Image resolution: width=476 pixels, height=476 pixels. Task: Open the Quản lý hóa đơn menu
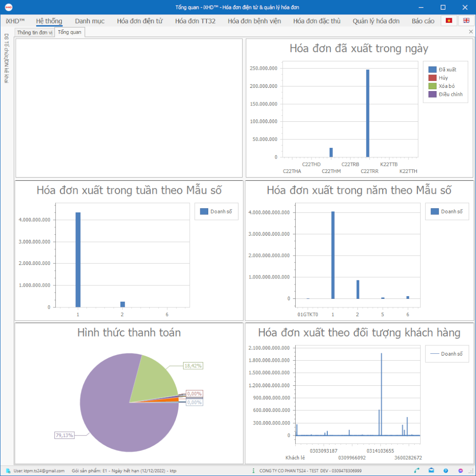(376, 21)
